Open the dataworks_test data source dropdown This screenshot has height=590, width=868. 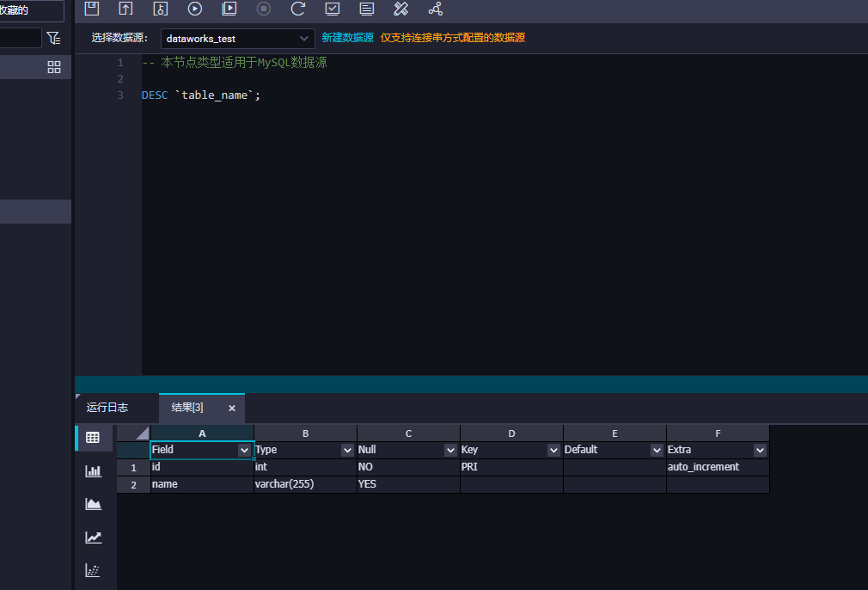237,38
